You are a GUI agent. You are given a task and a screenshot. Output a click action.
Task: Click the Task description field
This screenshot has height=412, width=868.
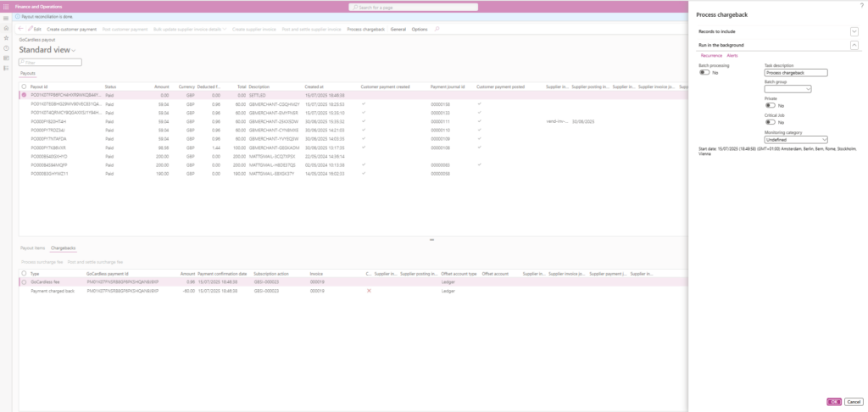pyautogui.click(x=796, y=73)
